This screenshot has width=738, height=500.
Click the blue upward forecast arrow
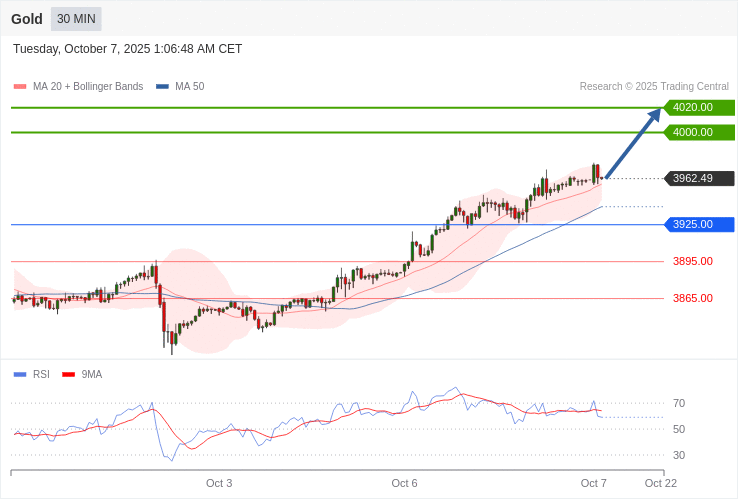pyautogui.click(x=634, y=142)
